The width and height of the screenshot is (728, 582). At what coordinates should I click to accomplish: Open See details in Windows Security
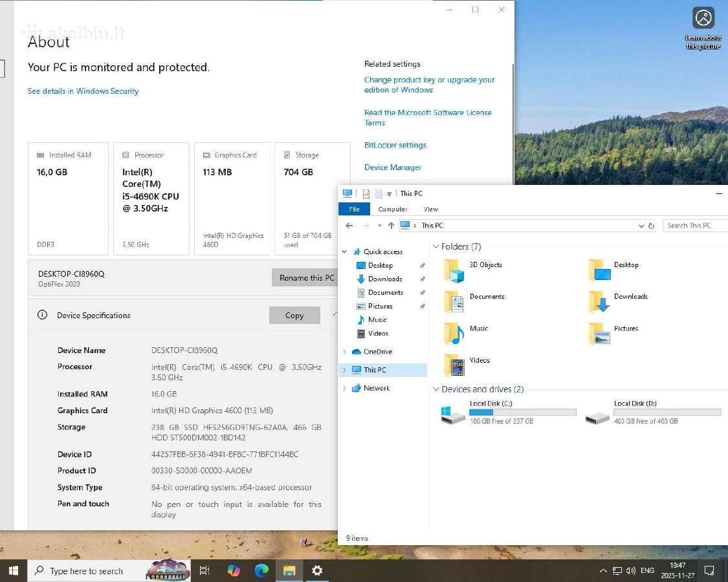point(83,91)
